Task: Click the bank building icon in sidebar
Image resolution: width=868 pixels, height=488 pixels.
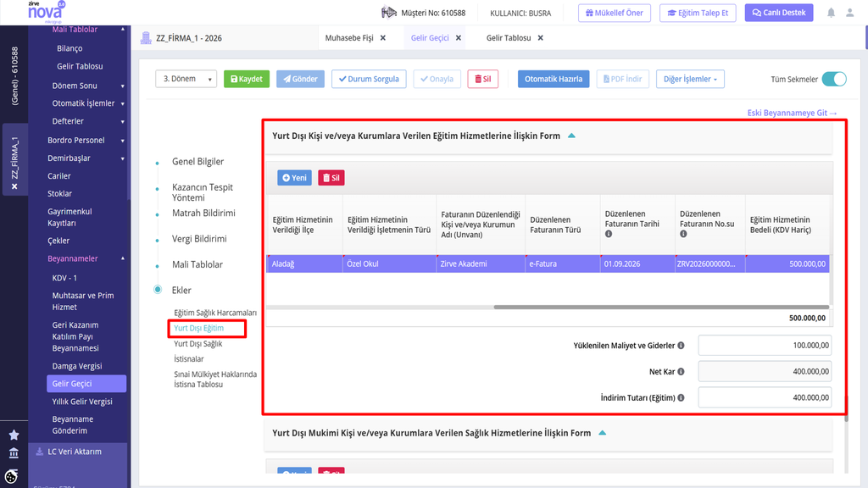Action: point(14,454)
